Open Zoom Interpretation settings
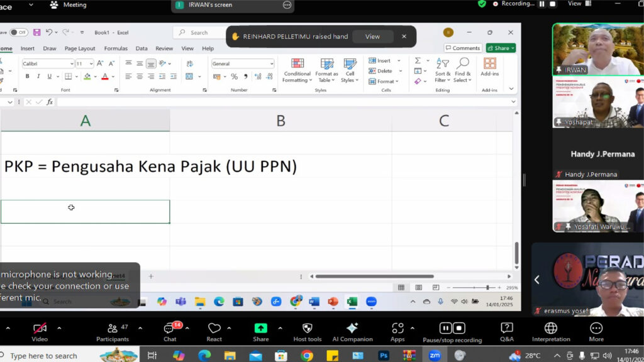 coord(551,332)
